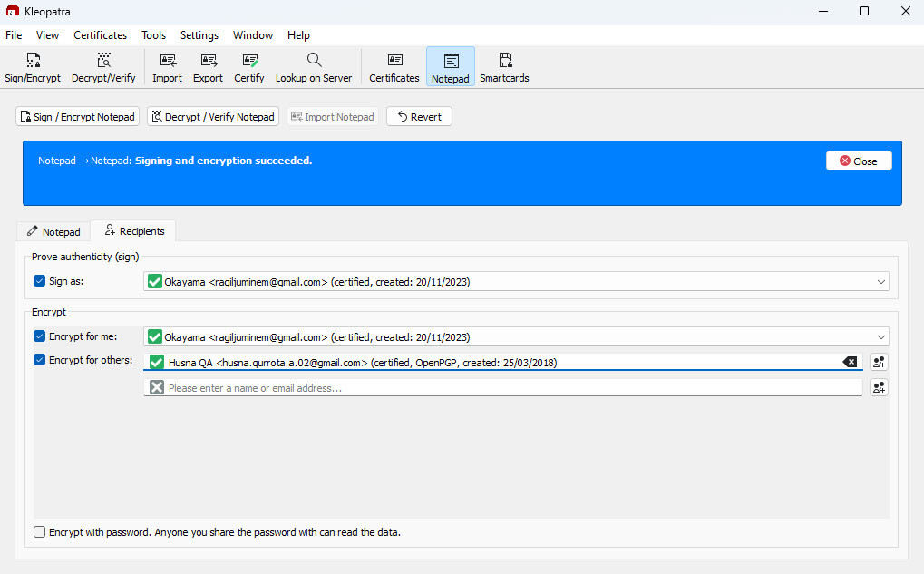Close the success message banner
The image size is (924, 574).
coord(859,161)
